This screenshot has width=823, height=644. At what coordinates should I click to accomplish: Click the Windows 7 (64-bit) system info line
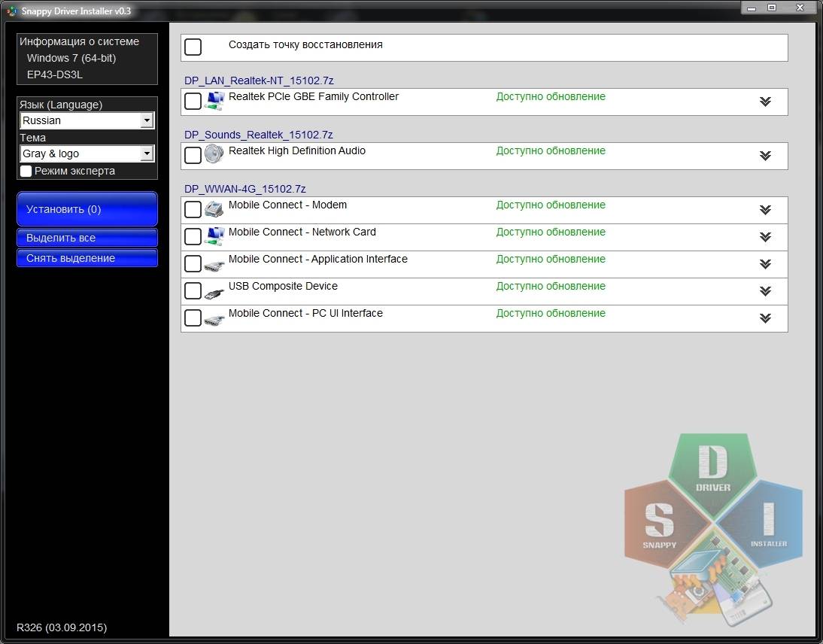coord(71,58)
